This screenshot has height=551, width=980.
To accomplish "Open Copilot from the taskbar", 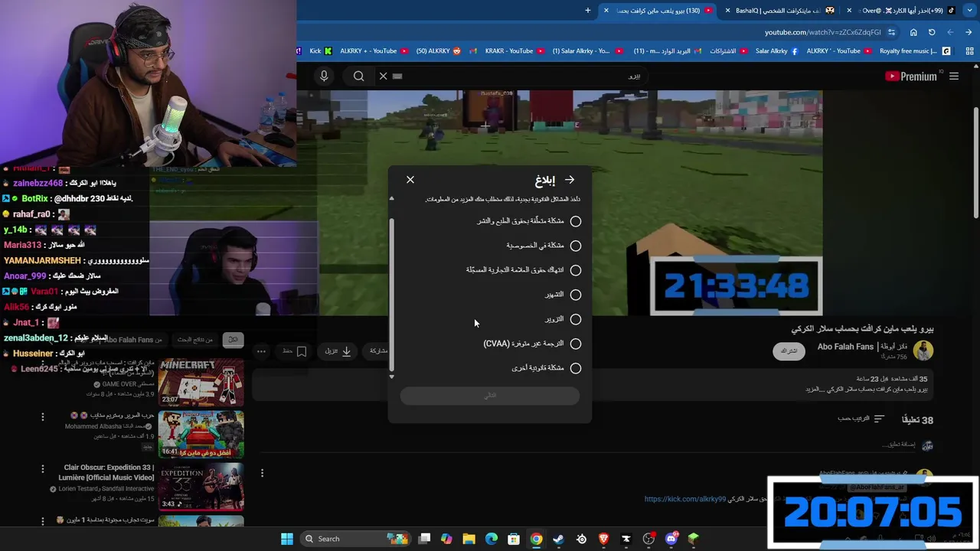I will 446,539.
